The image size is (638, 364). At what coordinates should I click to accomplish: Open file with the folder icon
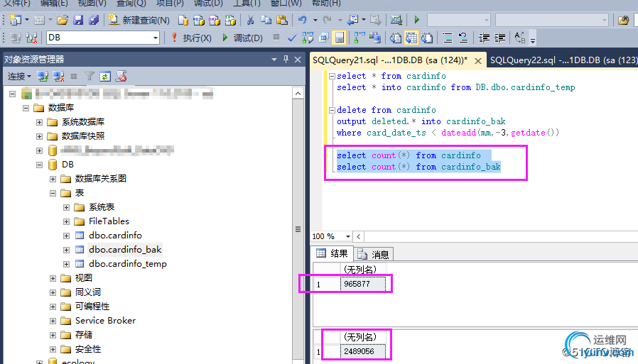click(x=63, y=20)
